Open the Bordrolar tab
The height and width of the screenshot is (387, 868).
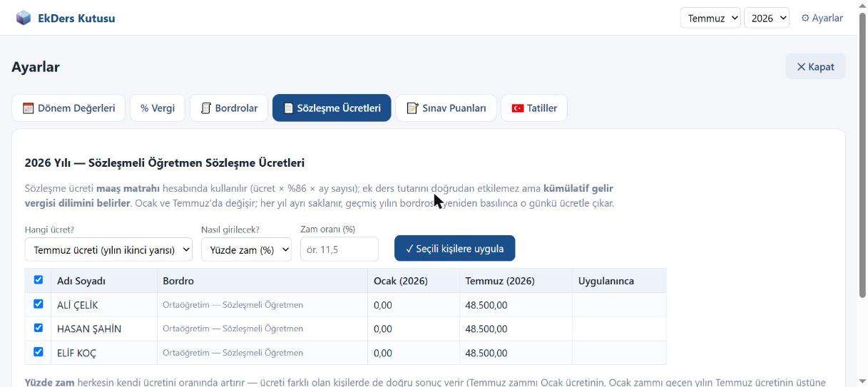pos(229,108)
